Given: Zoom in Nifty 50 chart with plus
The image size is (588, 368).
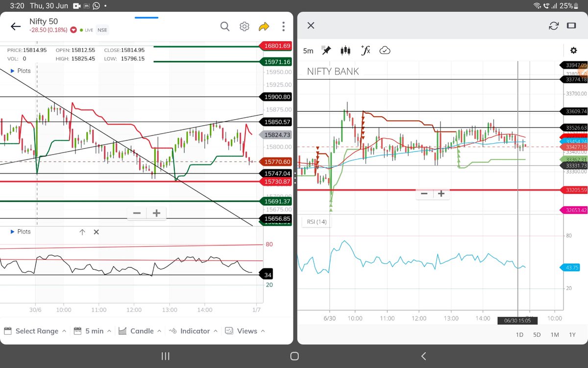Looking at the screenshot, I should point(156,213).
